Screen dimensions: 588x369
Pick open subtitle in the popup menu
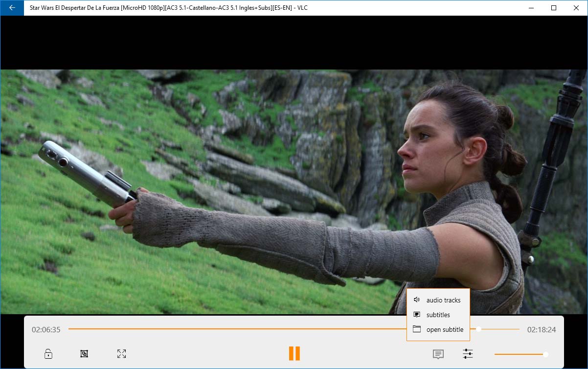click(x=438, y=329)
